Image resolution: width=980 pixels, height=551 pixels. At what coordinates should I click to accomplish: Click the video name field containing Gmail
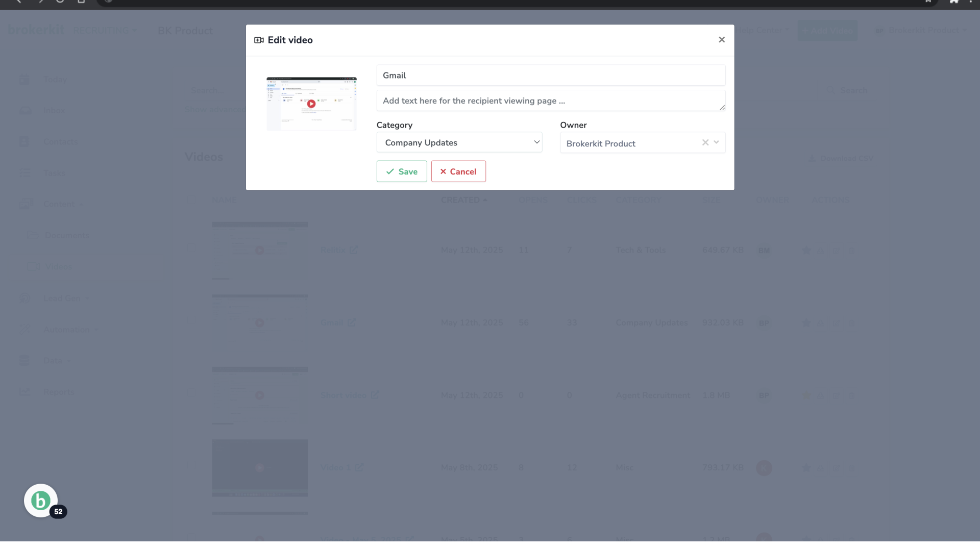[551, 75]
